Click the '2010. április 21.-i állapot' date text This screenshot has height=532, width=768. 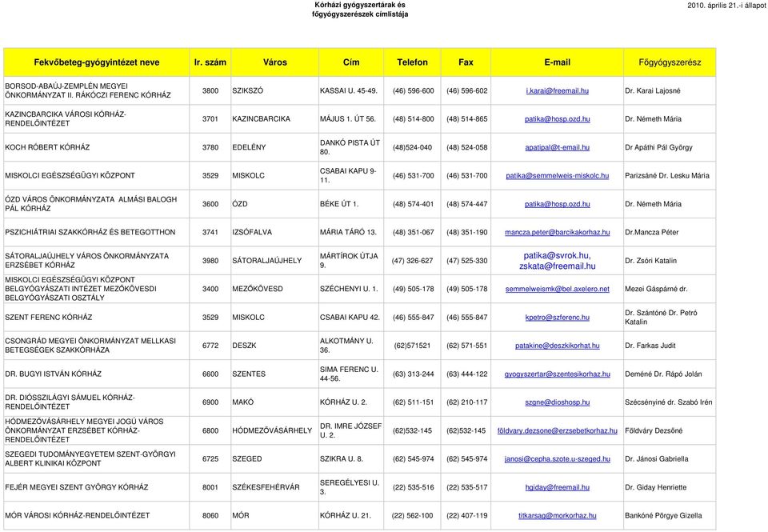click(727, 6)
